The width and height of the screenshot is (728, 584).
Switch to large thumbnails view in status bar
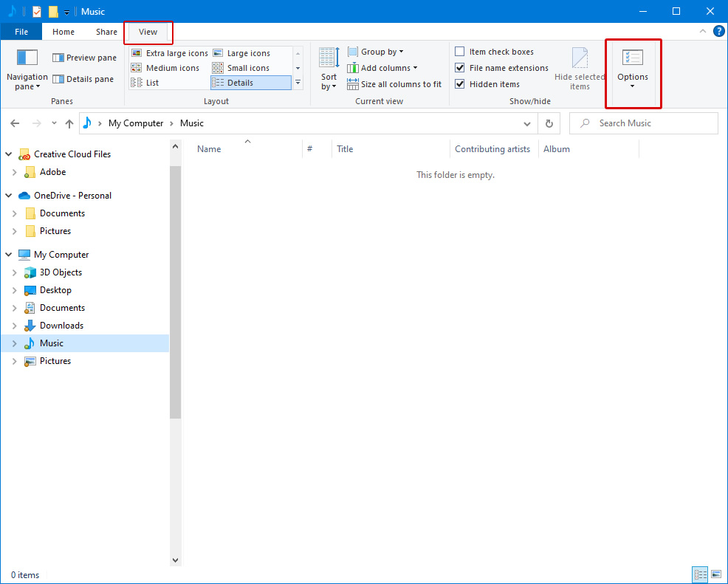(716, 574)
